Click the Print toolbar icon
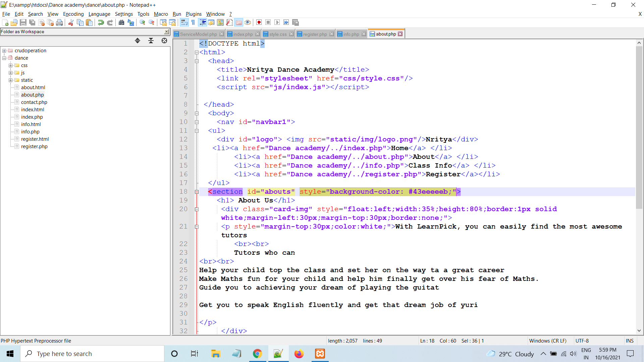644x362 pixels. coord(60,22)
